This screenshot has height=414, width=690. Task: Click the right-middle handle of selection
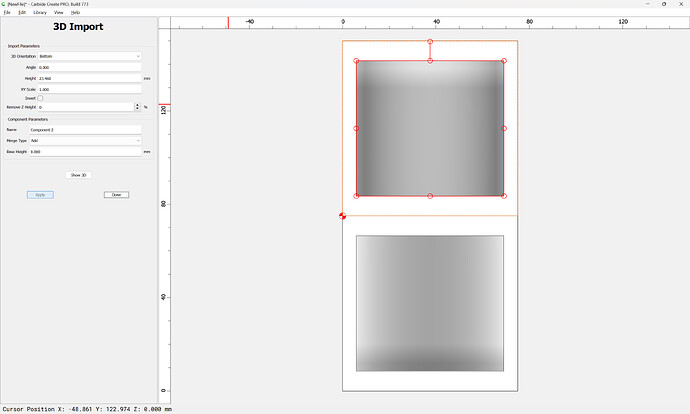[x=504, y=128]
